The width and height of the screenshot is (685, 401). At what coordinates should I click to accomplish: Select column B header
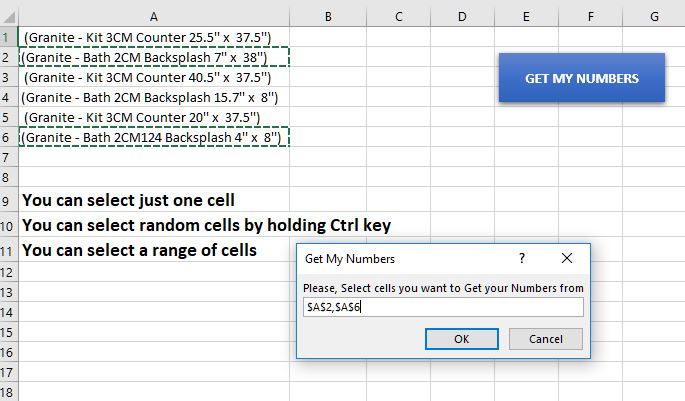[328, 17]
